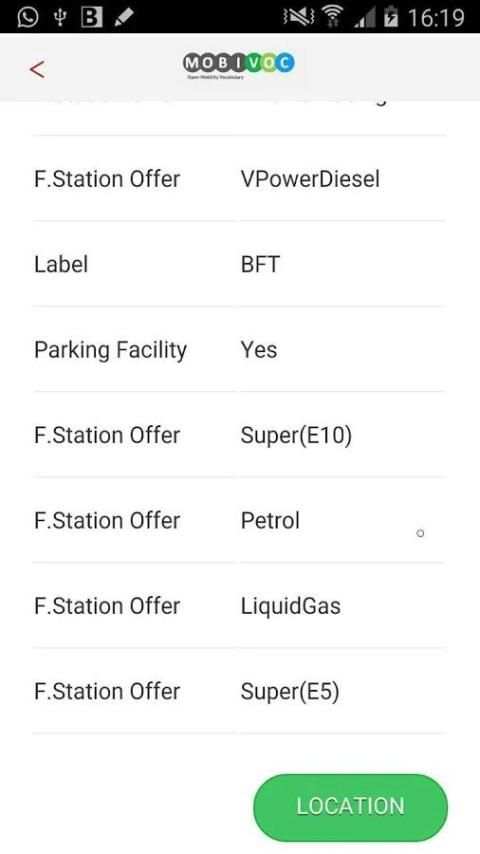Tap the MobiVoc logo in header
480x854 pixels.
[239, 65]
